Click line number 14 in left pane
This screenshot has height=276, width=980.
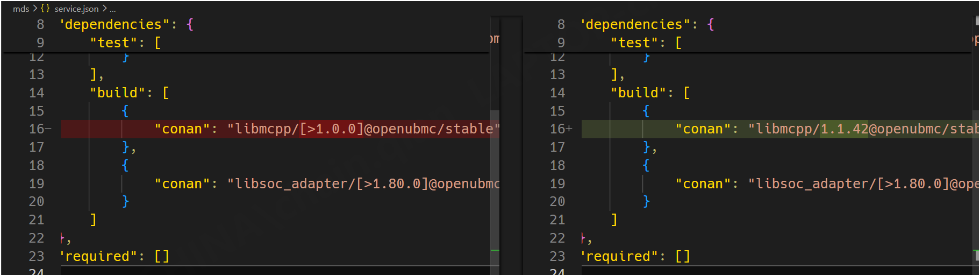click(x=37, y=93)
